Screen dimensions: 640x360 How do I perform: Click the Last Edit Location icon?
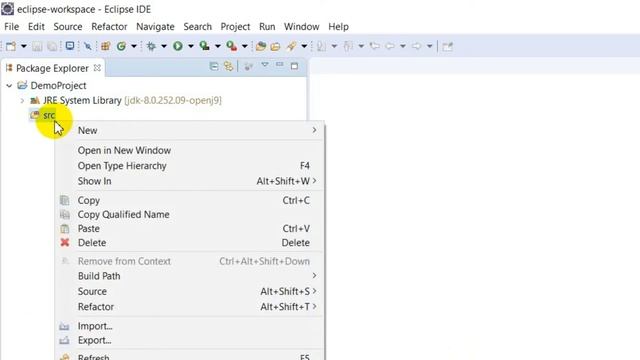click(374, 46)
